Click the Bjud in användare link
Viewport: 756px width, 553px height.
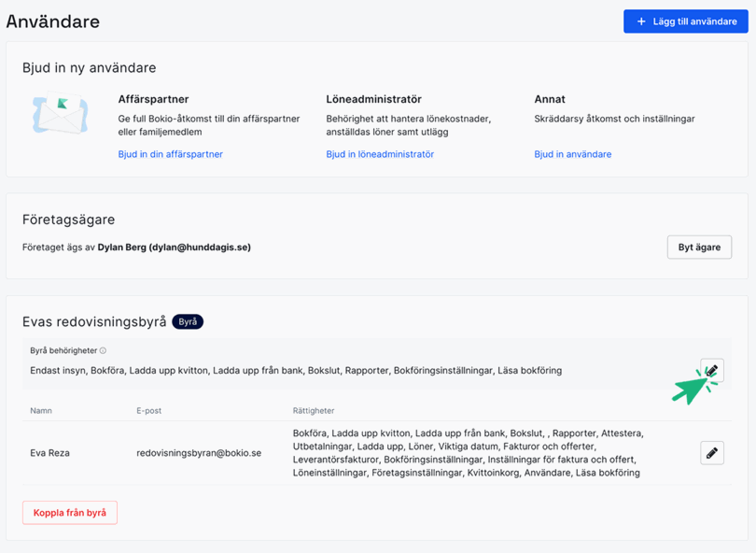(x=572, y=154)
